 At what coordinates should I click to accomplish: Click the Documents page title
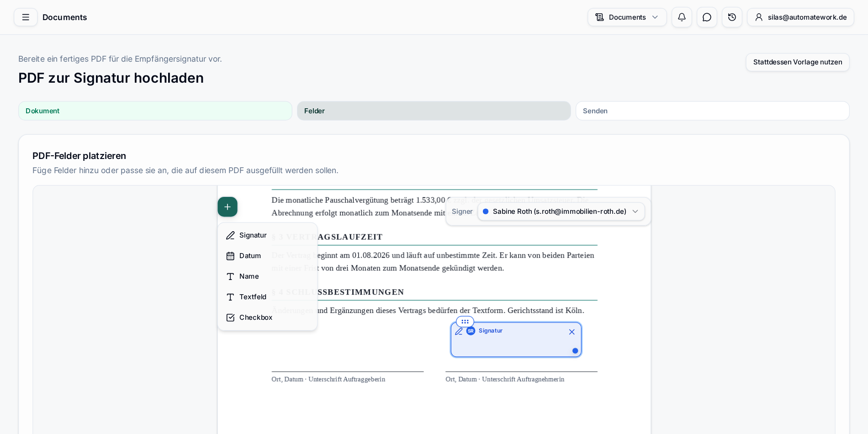tap(64, 17)
